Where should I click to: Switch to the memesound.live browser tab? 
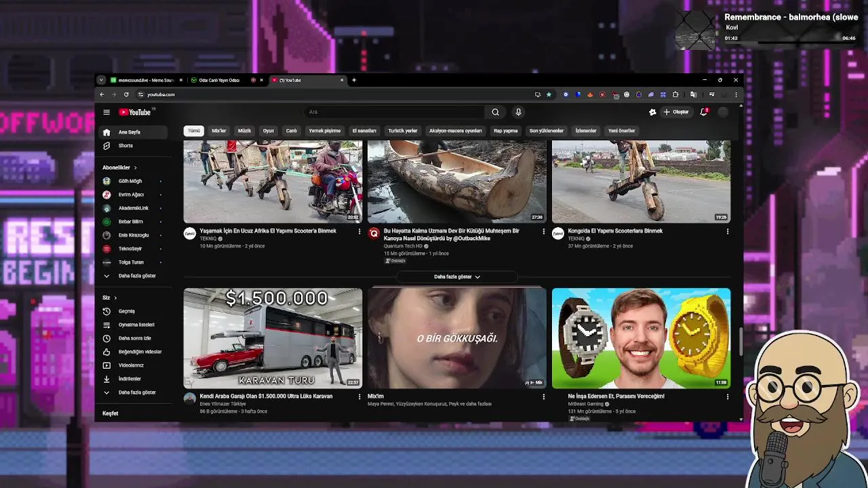pos(145,80)
